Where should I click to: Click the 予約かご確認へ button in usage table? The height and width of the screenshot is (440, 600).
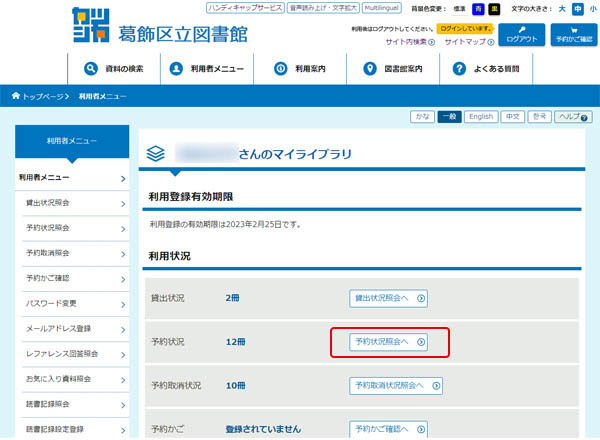click(388, 429)
